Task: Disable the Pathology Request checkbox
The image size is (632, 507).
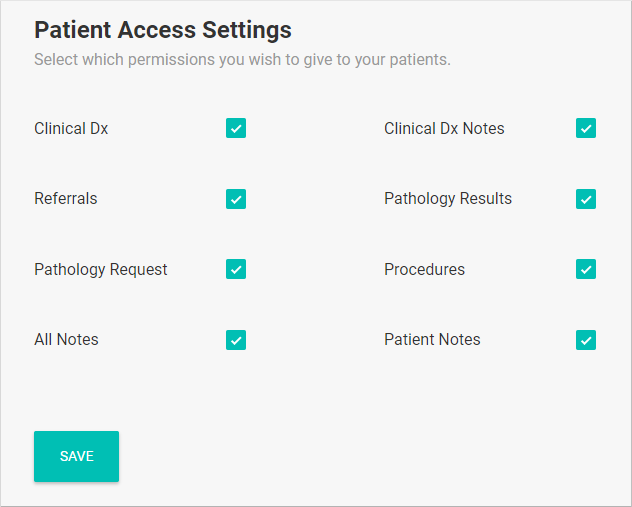Action: click(x=236, y=269)
